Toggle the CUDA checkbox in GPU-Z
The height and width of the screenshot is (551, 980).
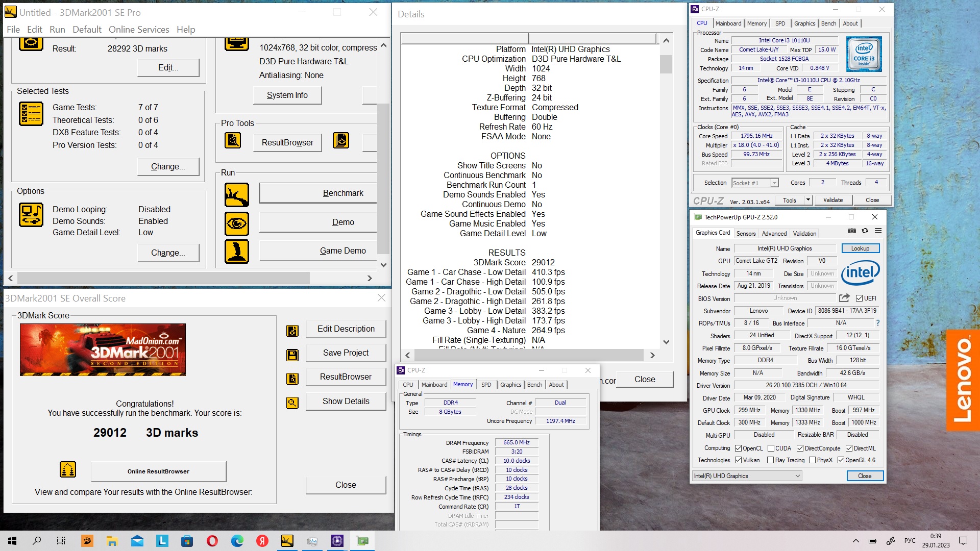(771, 448)
